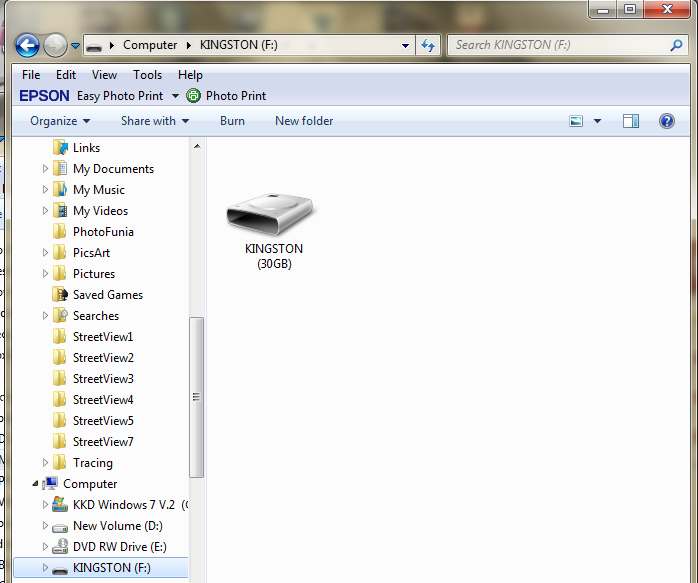Open help with the blue question icon
The image size is (698, 583).
coord(666,121)
